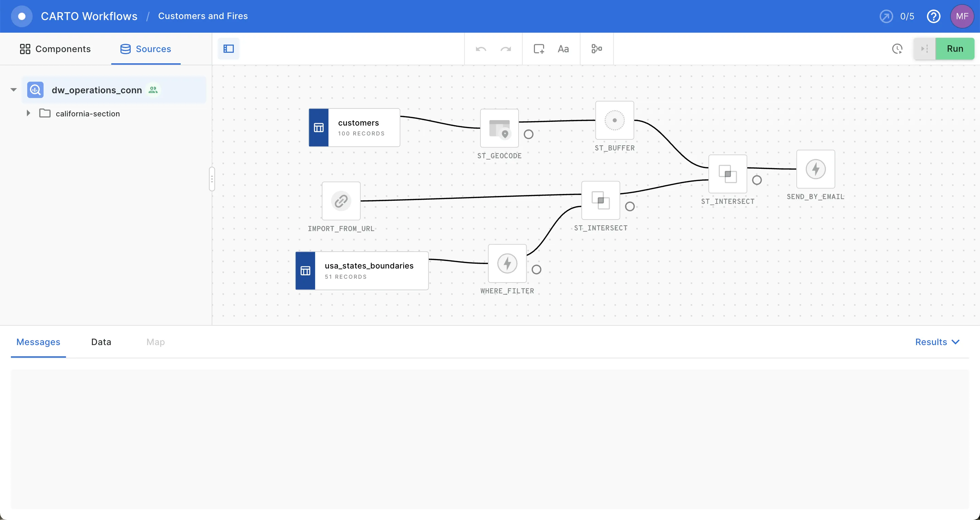Select the SEND_BY_EMAIL node
Screen dimensions: 980x520
coord(815,169)
